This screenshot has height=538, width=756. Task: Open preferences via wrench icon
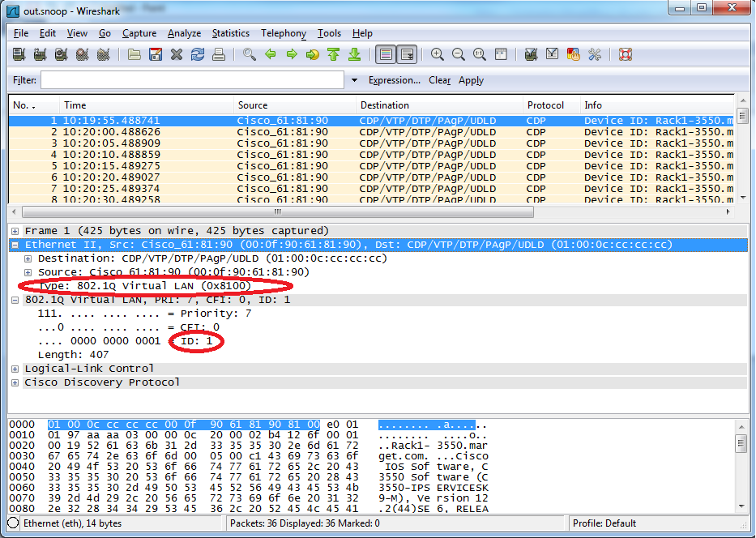tap(595, 54)
